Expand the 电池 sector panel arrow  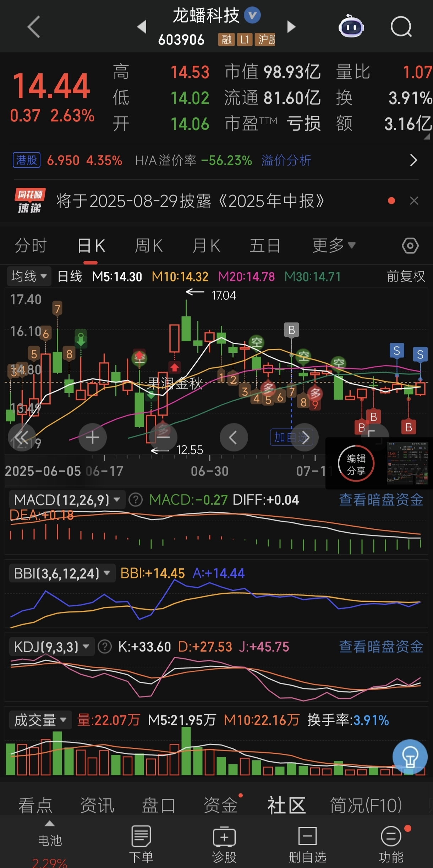click(x=50, y=824)
